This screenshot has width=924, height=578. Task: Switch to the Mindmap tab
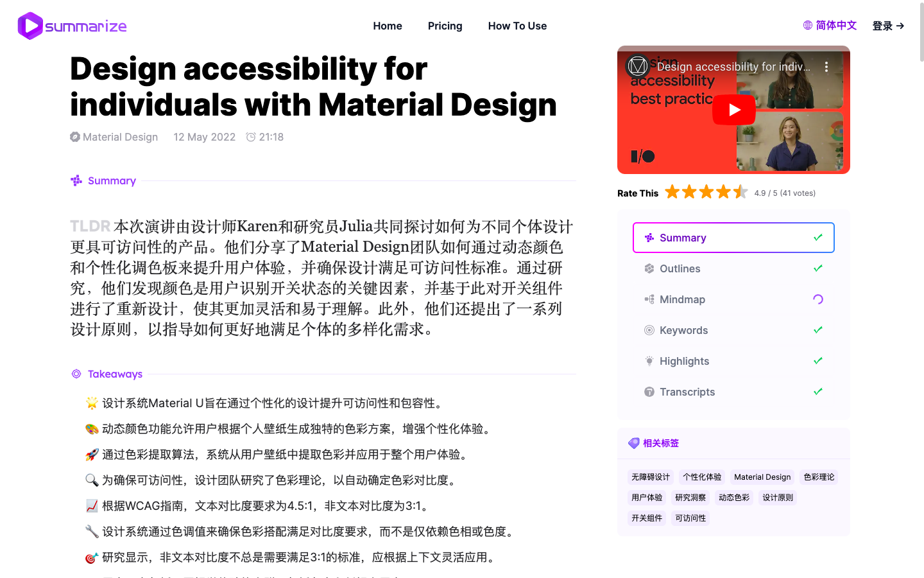[x=733, y=299]
